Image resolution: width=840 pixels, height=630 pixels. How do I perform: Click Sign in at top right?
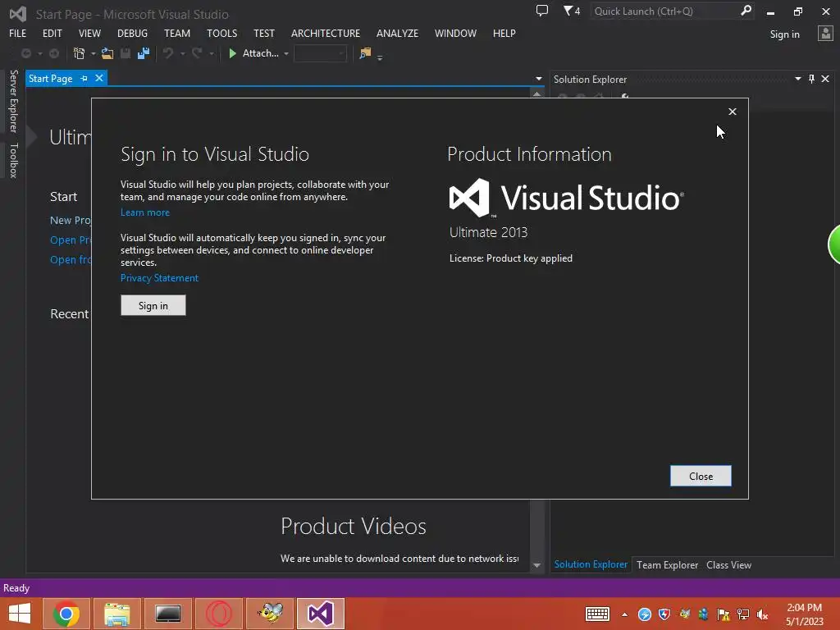(784, 34)
